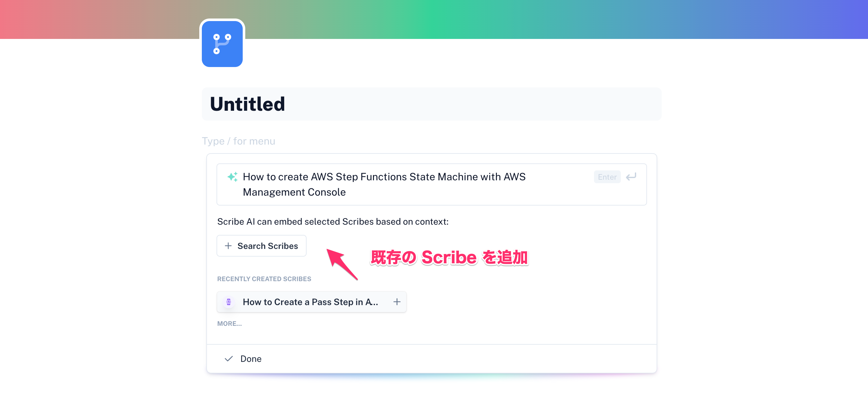The image size is (868, 397).
Task: Expand the Recently Created Scribes list
Action: point(230,324)
